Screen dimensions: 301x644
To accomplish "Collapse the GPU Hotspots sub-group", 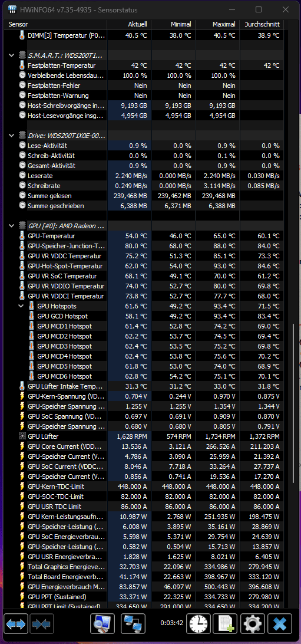I will tap(21, 306).
